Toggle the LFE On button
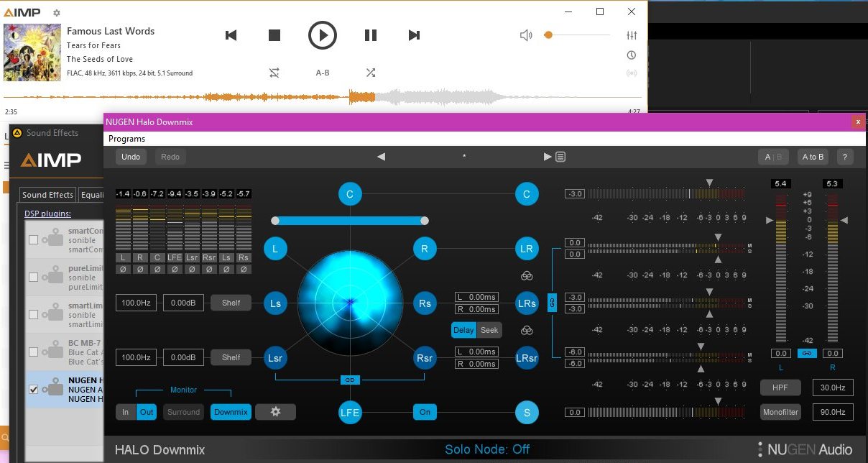This screenshot has height=463, width=868. (x=425, y=412)
